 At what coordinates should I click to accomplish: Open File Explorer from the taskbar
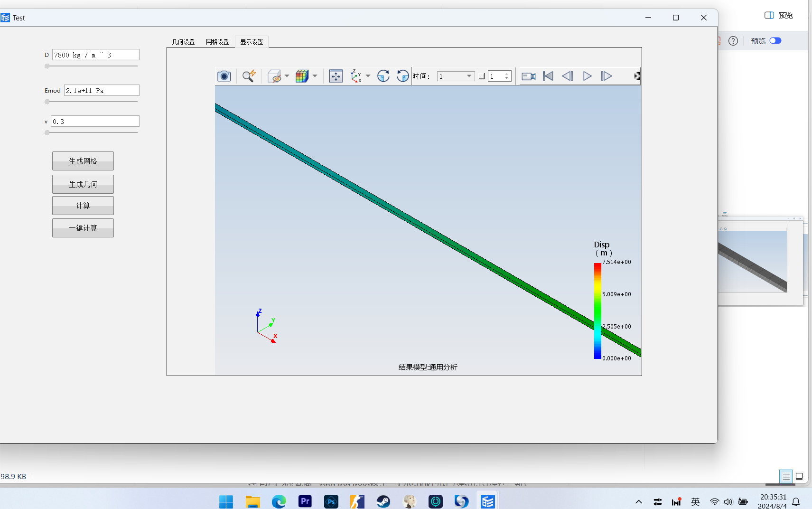252,501
